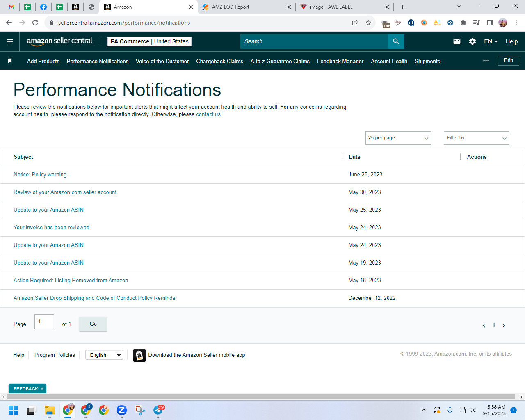Screen dimensions: 525x420
Task: Open Update to your Amazon ASIN from May 25
Action: [x=48, y=210]
